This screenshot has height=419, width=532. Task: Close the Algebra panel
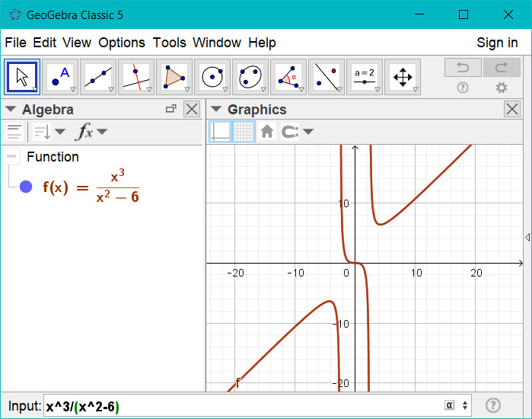(x=192, y=110)
